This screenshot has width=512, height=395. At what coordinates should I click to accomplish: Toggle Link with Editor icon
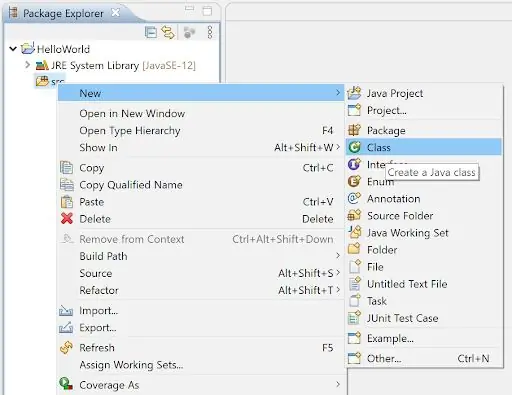(x=168, y=32)
